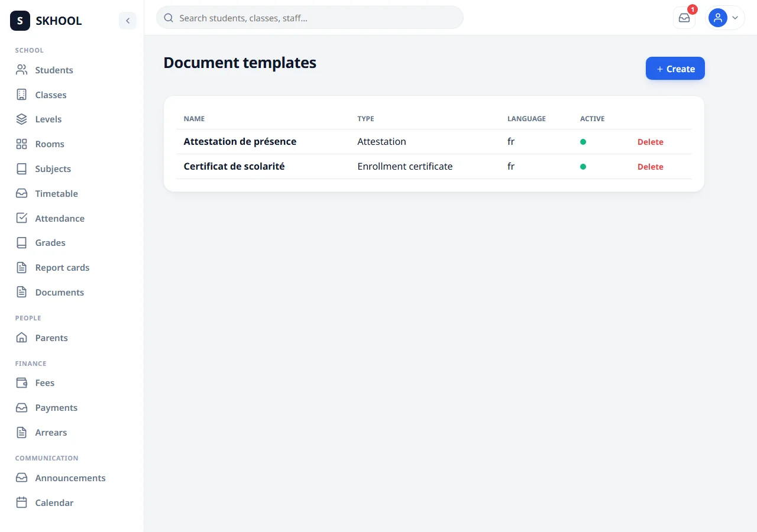Click the Calendar icon in sidebar
The width and height of the screenshot is (757, 532).
(22, 502)
